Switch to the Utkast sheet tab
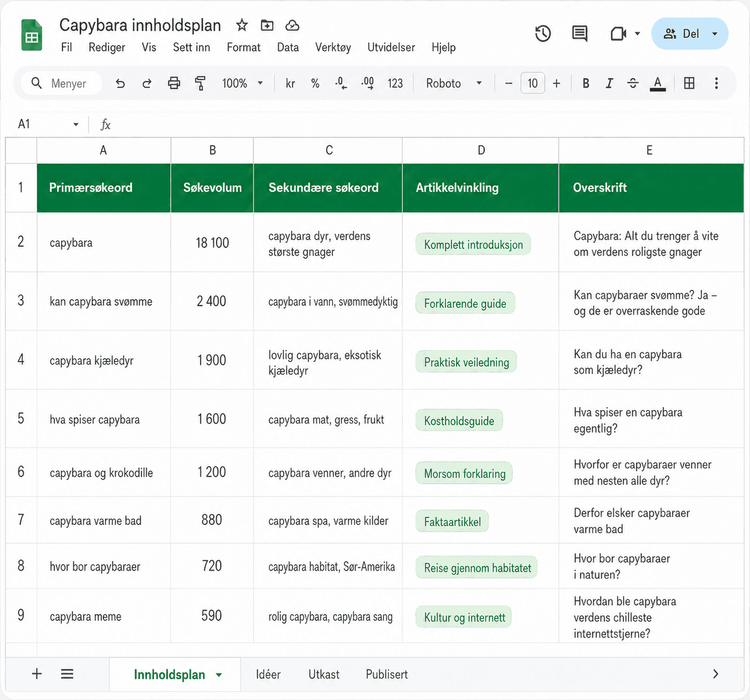This screenshot has width=750, height=700. (324, 675)
